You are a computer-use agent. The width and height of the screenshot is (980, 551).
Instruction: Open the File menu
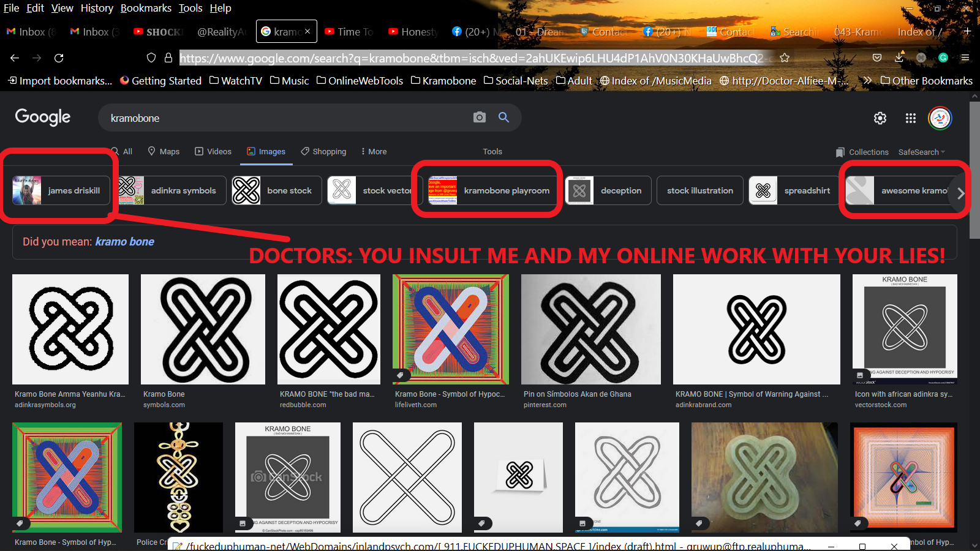point(11,8)
